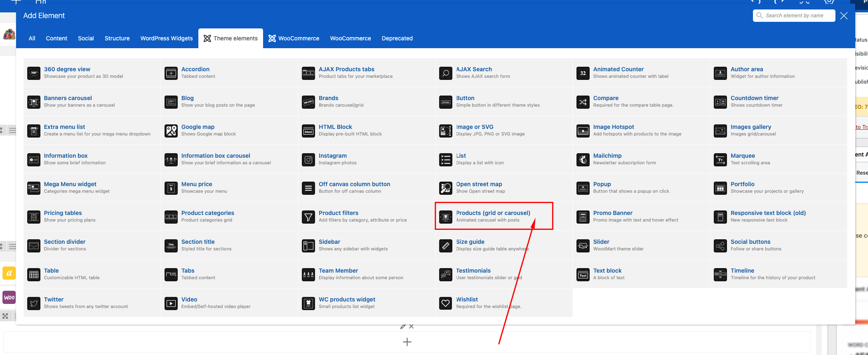Insert the Pricing tables element
868x355 pixels.
pos(92,216)
